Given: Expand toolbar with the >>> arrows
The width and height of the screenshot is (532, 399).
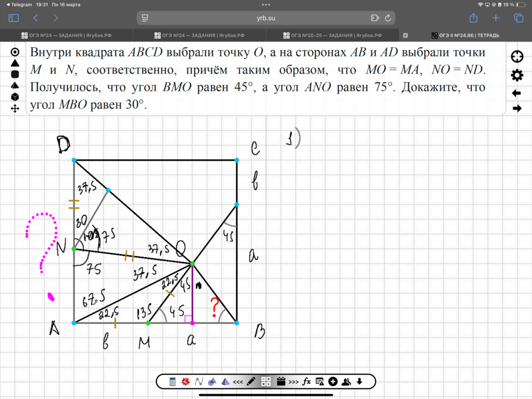Looking at the screenshot, I should pos(294,381).
